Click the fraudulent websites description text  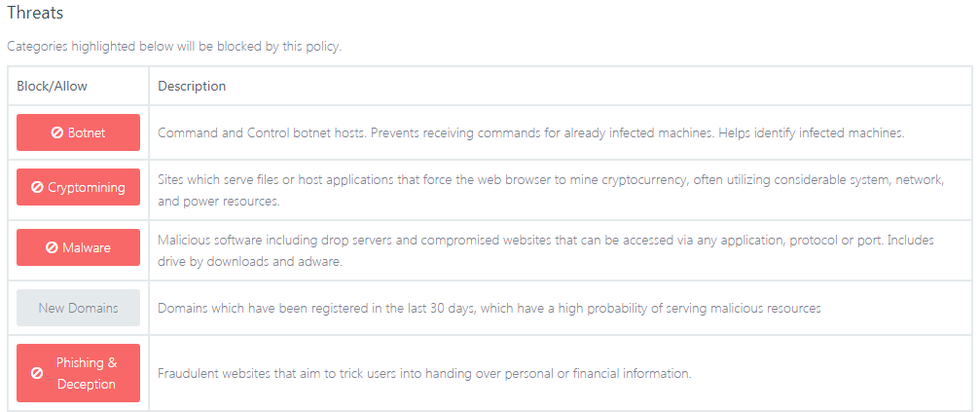pos(424,374)
